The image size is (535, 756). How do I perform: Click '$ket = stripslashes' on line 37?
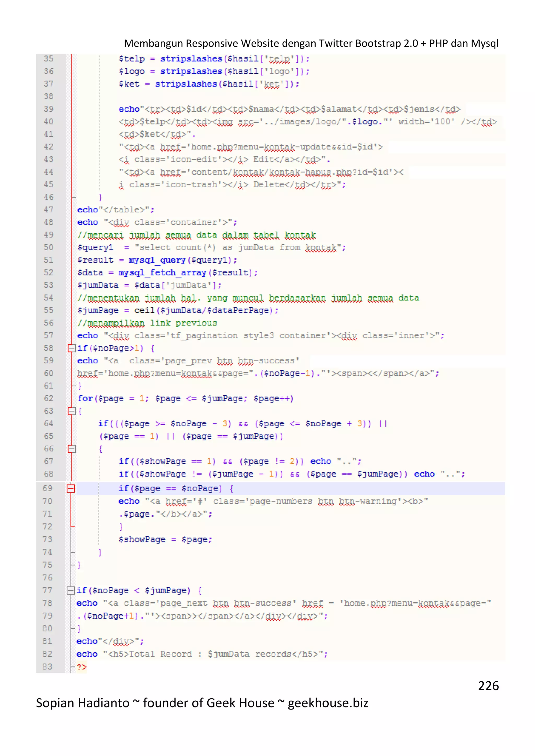[209, 84]
